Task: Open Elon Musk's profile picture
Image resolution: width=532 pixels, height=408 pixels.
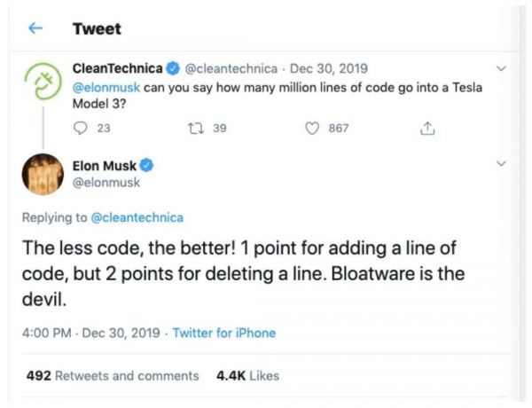Action: pyautogui.click(x=42, y=174)
